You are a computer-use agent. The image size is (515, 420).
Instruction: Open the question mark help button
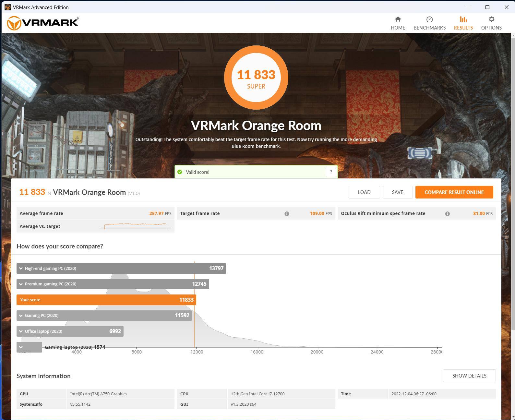331,172
